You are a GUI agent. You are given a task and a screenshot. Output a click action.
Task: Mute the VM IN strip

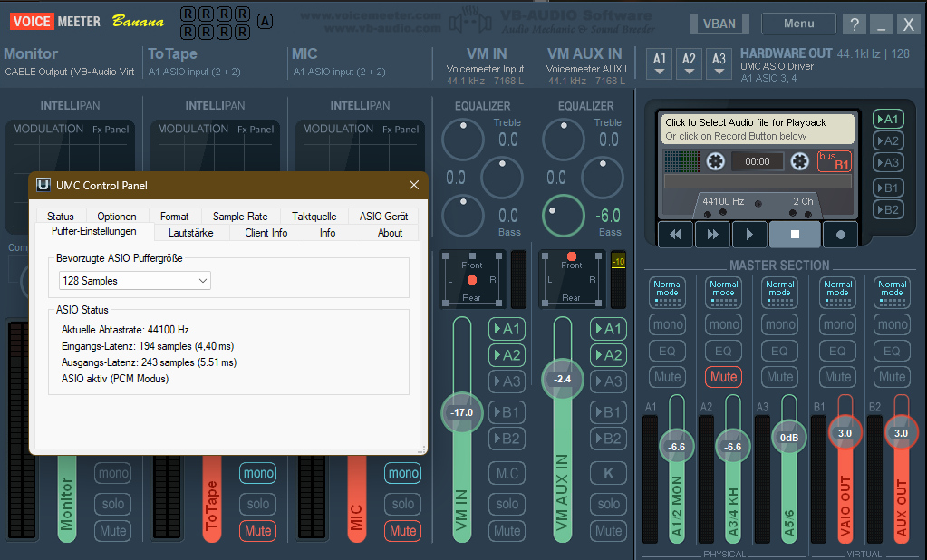point(507,530)
